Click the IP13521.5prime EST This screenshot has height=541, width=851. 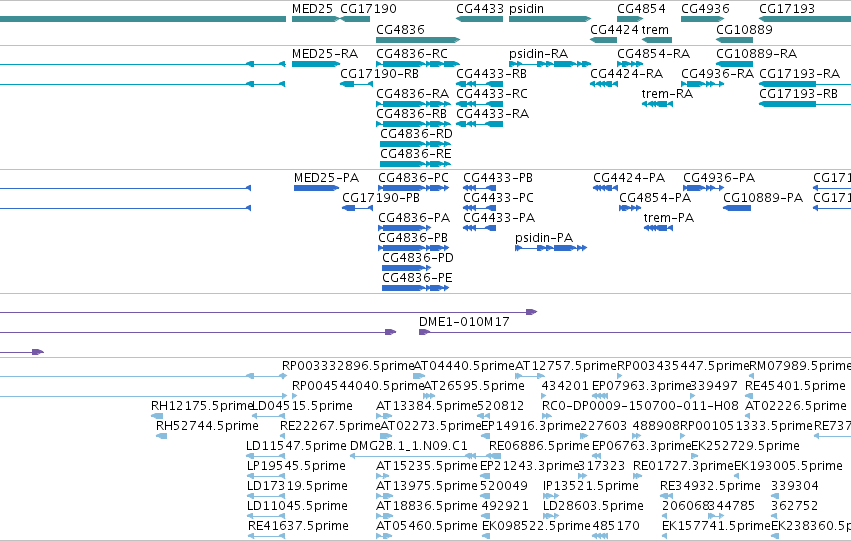pyautogui.click(x=551, y=496)
